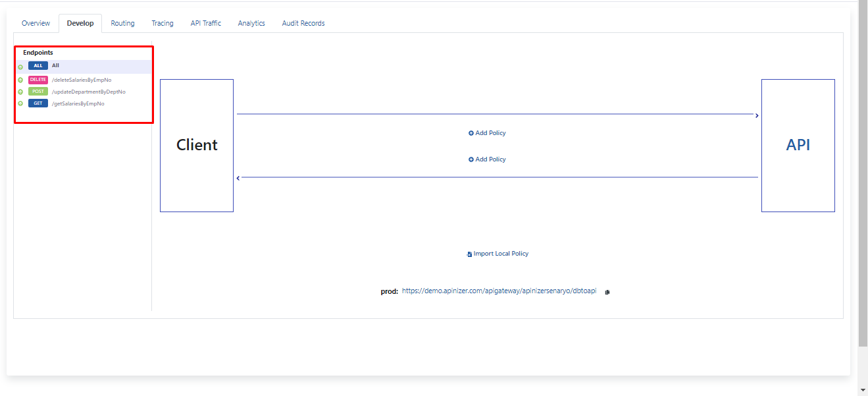The width and height of the screenshot is (868, 396).
Task: Copy the prod URL with the copy icon
Action: click(x=607, y=292)
